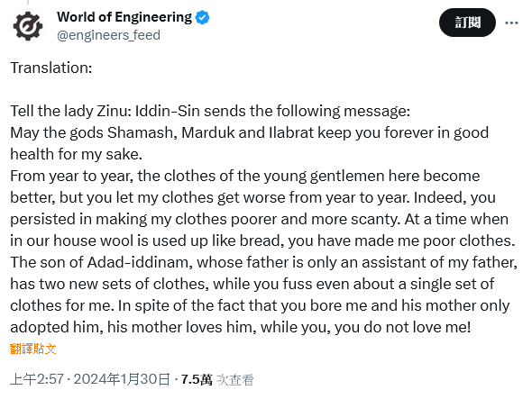Open the 上午2:57 timestamp
The image size is (532, 399).
(x=37, y=379)
